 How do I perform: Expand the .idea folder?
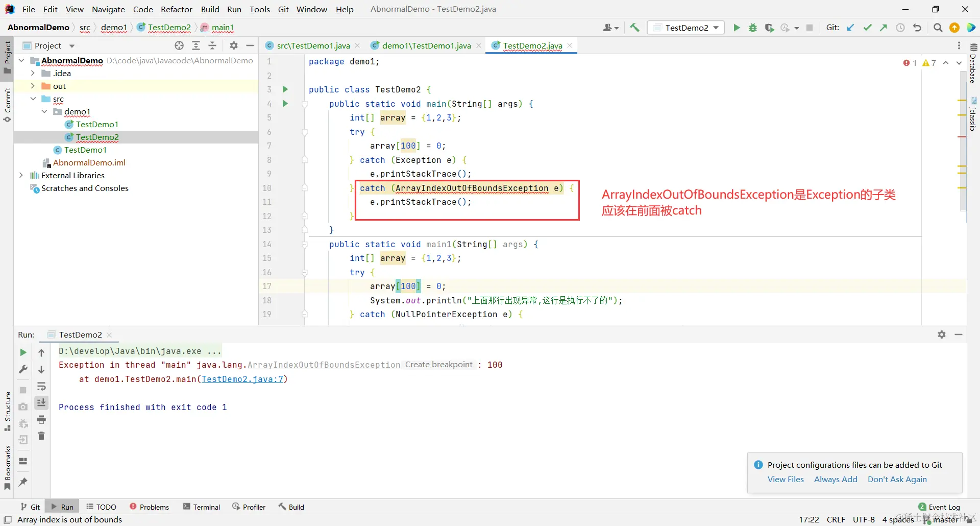[x=33, y=74]
